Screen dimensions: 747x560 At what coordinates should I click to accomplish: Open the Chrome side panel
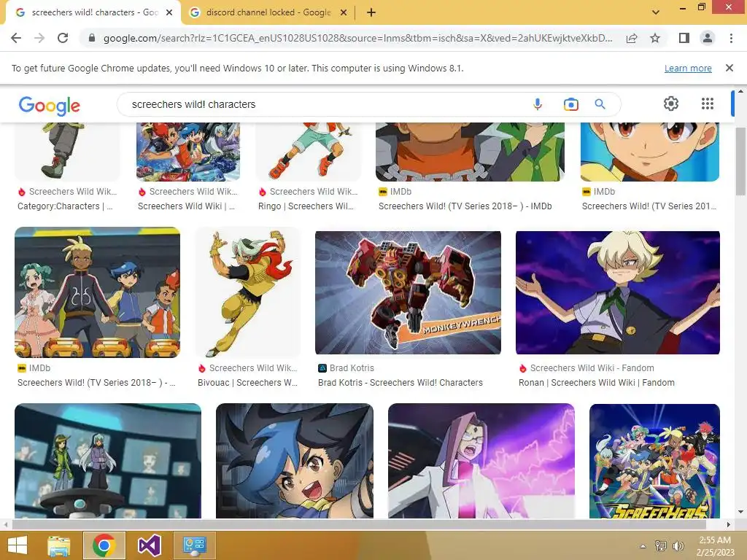tap(684, 38)
